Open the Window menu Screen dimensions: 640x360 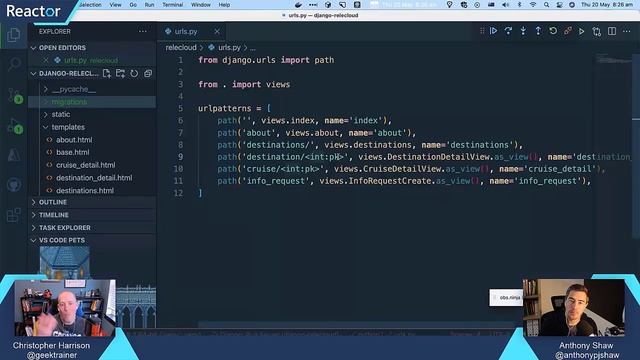(x=201, y=5)
